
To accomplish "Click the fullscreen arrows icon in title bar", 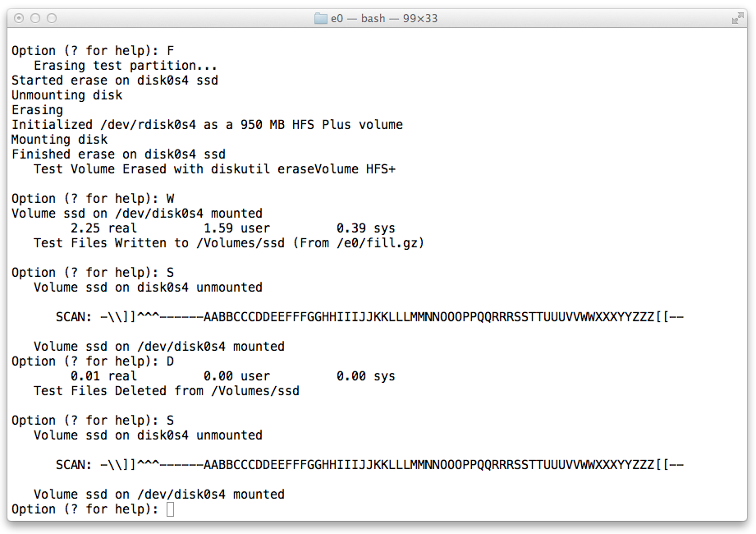I will click(738, 17).
